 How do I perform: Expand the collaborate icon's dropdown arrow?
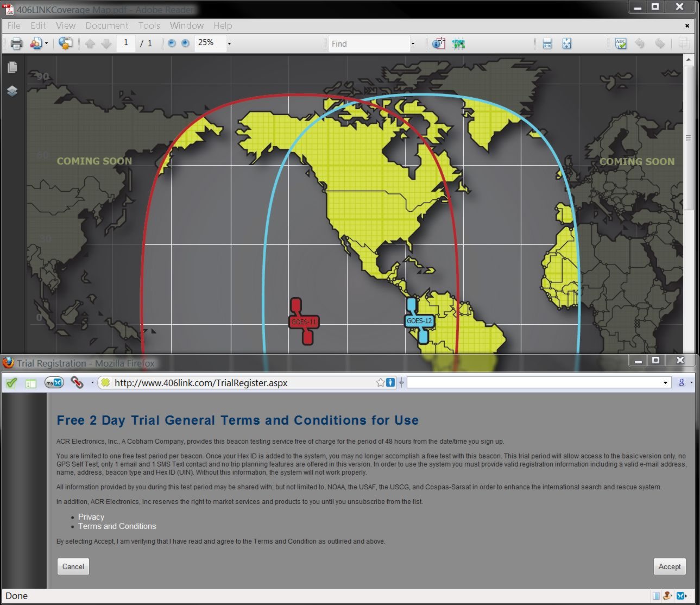[x=47, y=43]
